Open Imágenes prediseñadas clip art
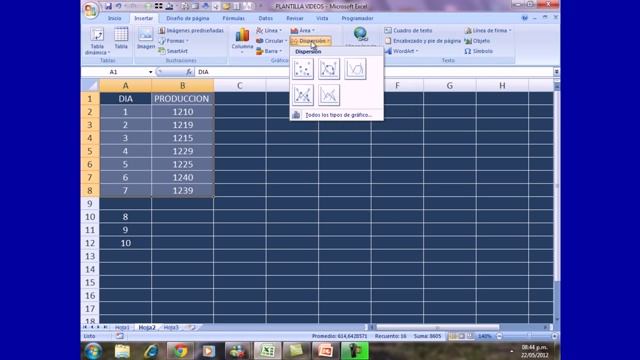640x360 pixels. tap(191, 30)
